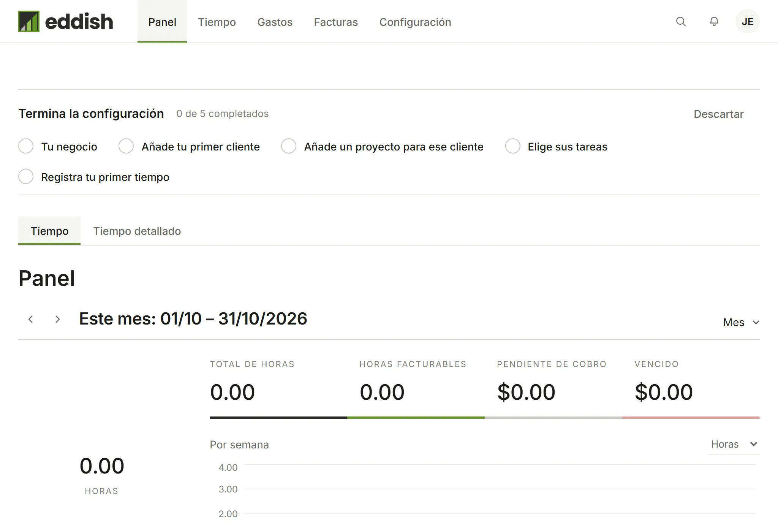This screenshot has width=778, height=532.
Task: Check the 'Tu negocio' step circle
Action: click(26, 146)
